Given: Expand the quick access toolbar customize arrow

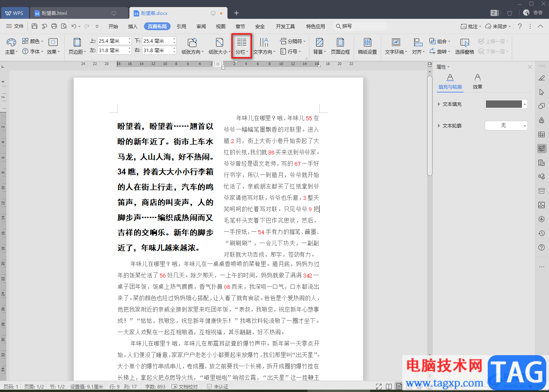Looking at the screenshot, I should (x=97, y=26).
